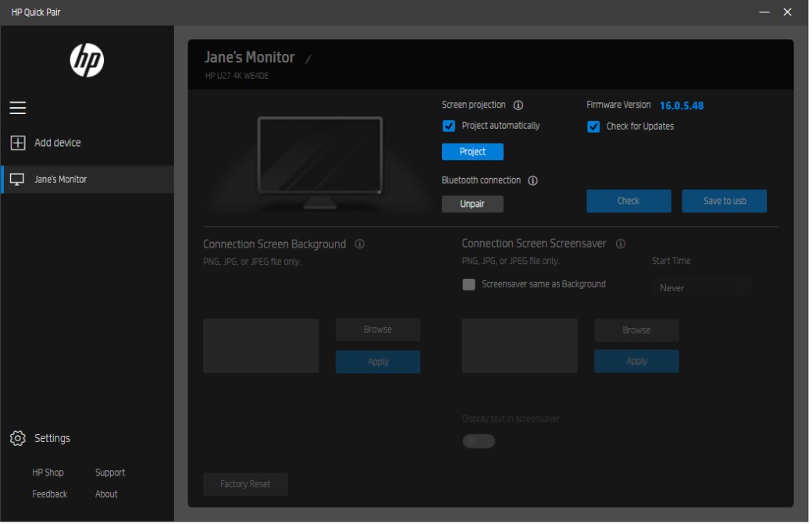
Task: Click the Add device plus icon
Action: 18,143
